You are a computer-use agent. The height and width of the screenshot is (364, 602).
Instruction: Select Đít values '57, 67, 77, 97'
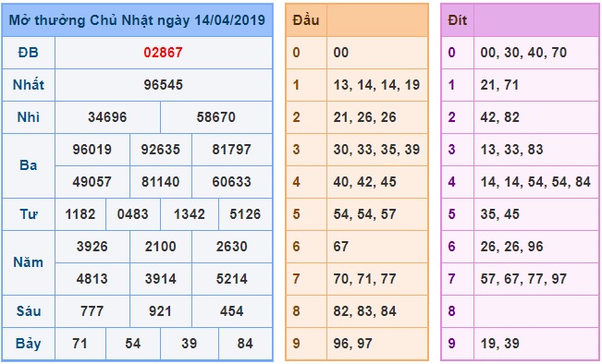523,278
